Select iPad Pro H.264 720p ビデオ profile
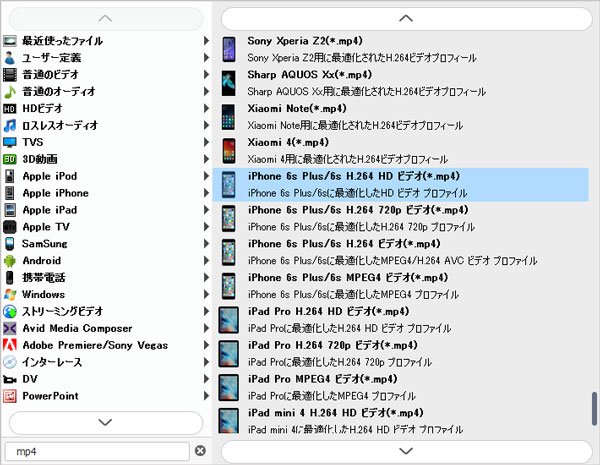600x465 pixels. tap(401, 354)
